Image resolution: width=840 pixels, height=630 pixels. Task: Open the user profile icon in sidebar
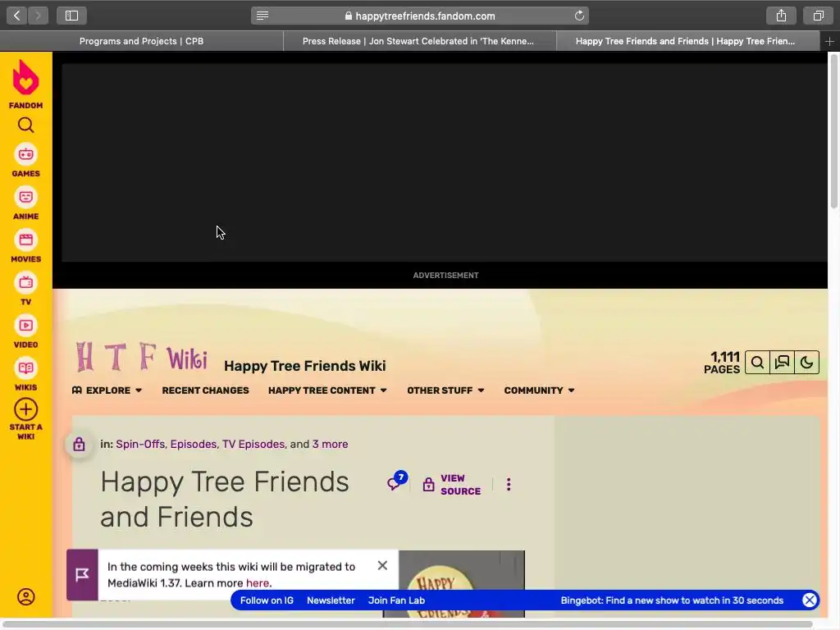(x=25, y=597)
